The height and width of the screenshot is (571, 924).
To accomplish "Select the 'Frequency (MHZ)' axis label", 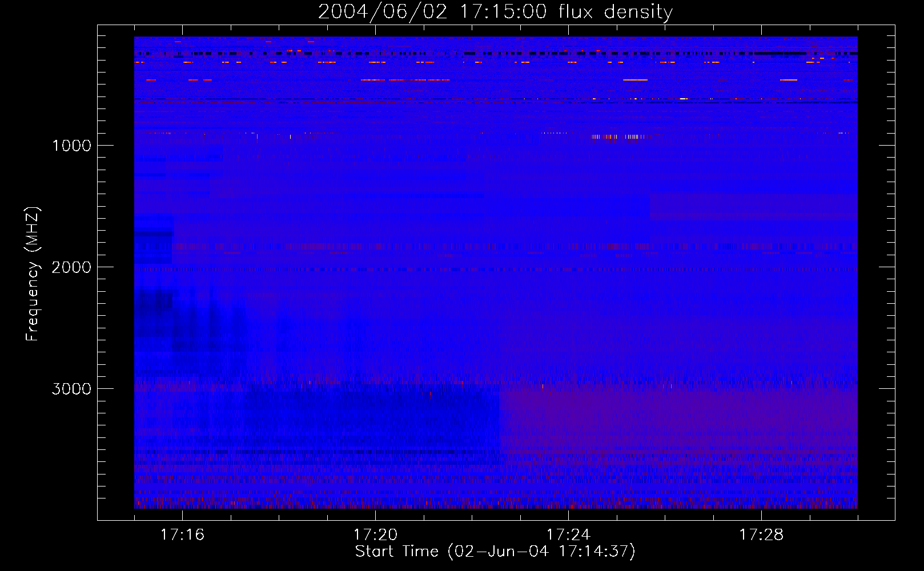I will pos(33,274).
